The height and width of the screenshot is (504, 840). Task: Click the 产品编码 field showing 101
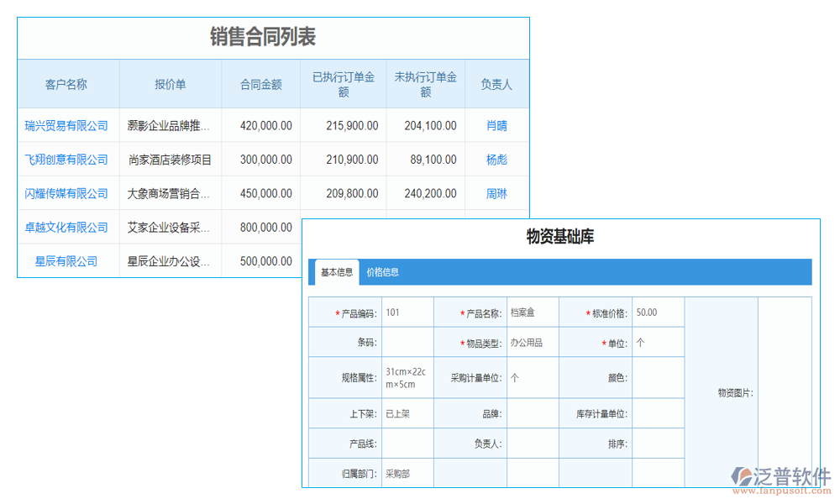click(x=406, y=311)
